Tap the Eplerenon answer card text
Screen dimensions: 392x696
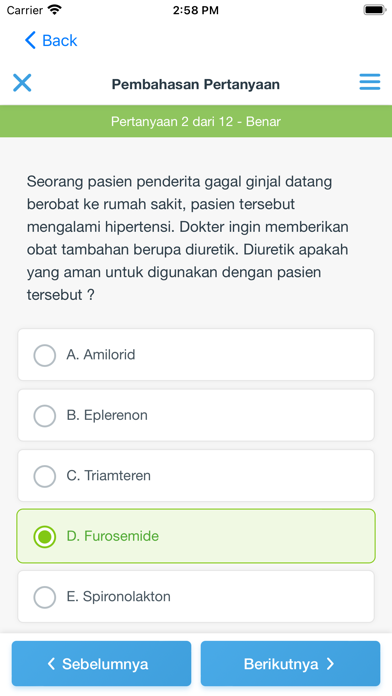click(107, 415)
